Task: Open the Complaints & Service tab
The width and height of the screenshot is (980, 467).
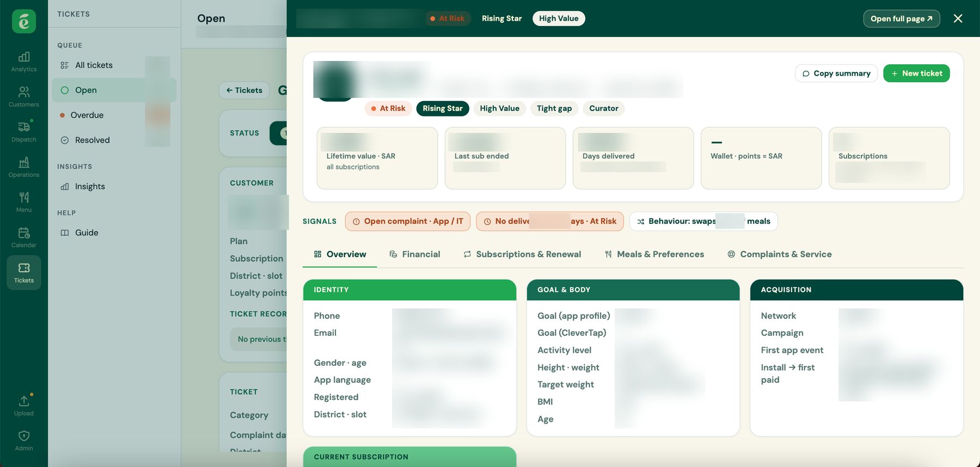Action: click(x=780, y=254)
